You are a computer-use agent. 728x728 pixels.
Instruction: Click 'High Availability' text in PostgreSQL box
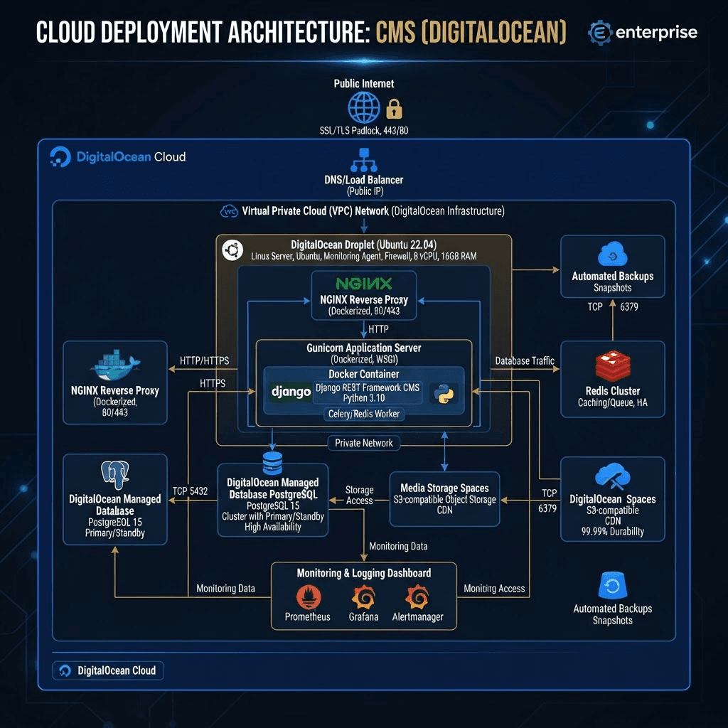click(273, 527)
